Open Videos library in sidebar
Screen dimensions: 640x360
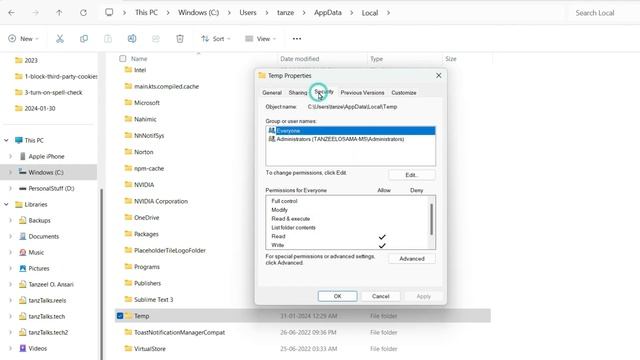[38, 348]
